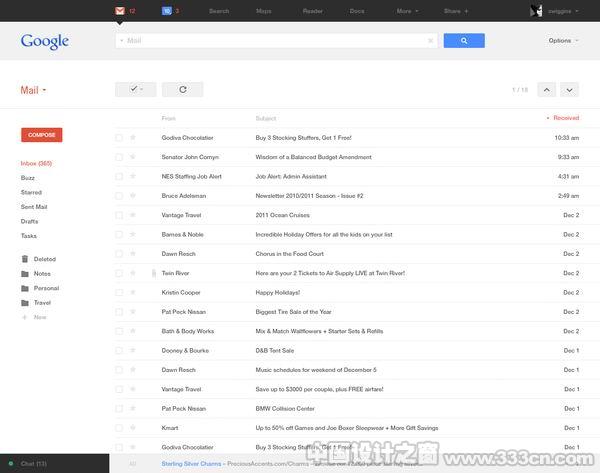Tick the Pat Peck Nissan Tire Sale checkbox
The width and height of the screenshot is (600, 473).
pos(119,312)
